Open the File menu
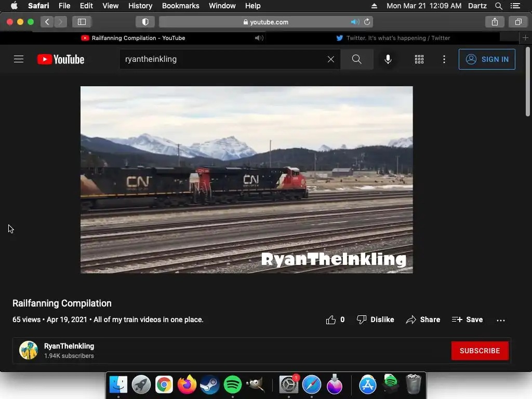Image resolution: width=532 pixels, height=399 pixels. 64,6
